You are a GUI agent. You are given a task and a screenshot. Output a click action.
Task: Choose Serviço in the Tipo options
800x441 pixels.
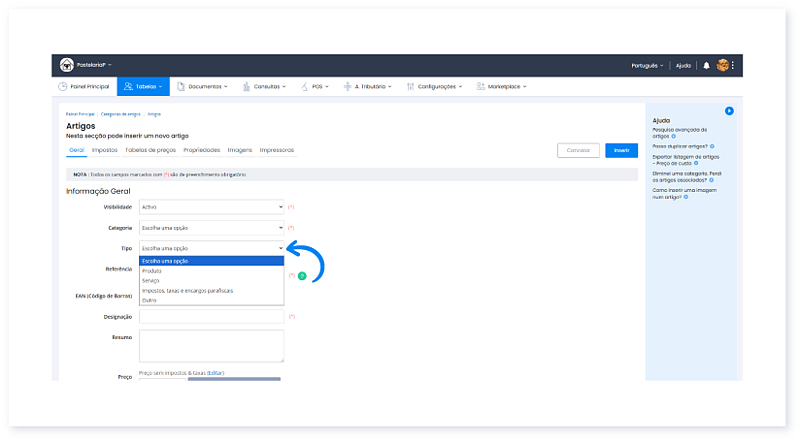click(151, 281)
